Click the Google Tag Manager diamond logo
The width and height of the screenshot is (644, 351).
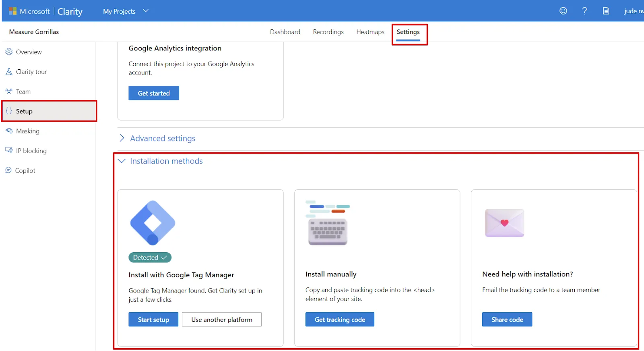[153, 223]
